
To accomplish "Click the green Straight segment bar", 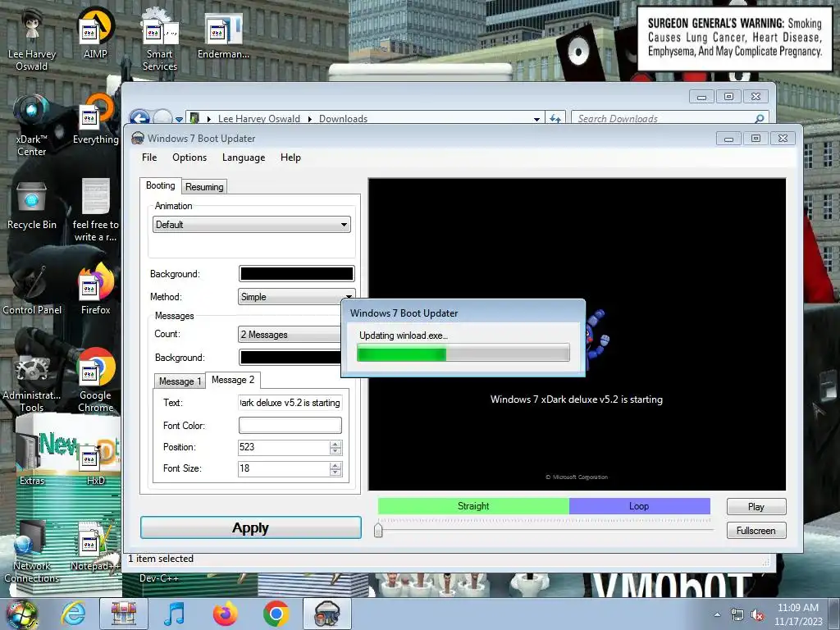I will tap(473, 506).
